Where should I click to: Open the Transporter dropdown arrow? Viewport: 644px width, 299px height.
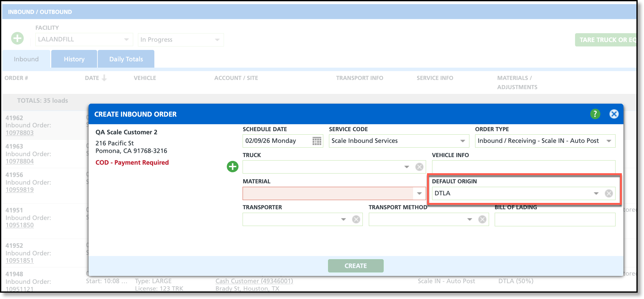tap(344, 219)
